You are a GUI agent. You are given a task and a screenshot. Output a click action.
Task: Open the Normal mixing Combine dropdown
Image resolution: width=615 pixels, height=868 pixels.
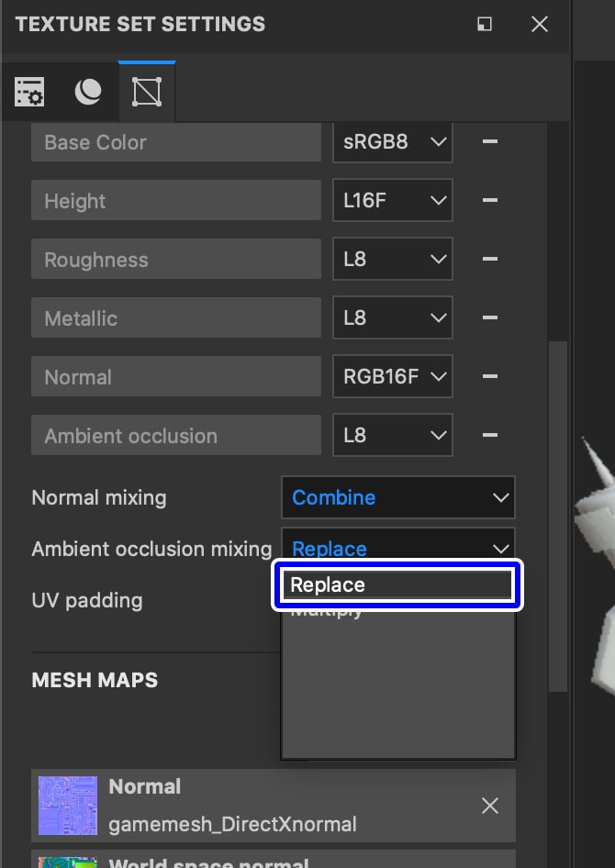pos(398,497)
